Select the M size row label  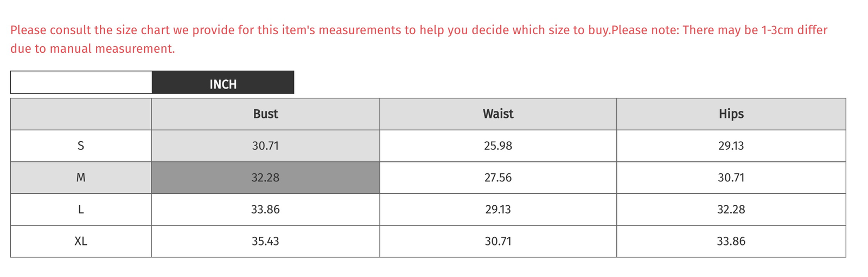click(x=81, y=178)
